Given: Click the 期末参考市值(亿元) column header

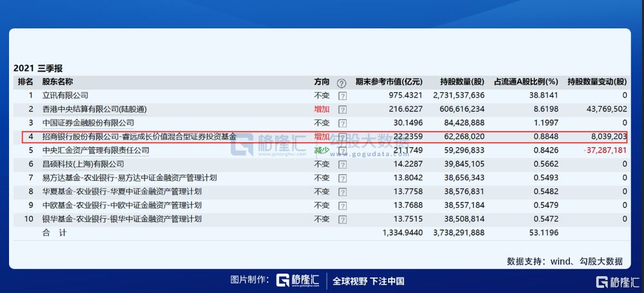Looking at the screenshot, I should [x=389, y=82].
